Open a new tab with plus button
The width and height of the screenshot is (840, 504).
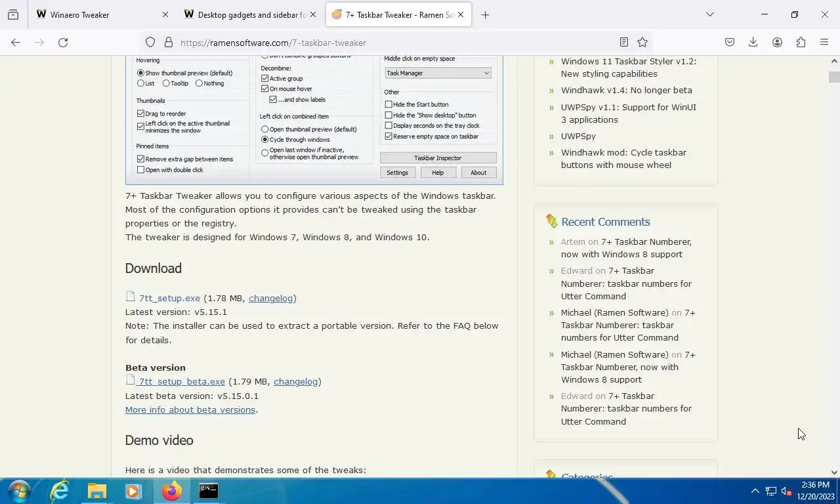tap(485, 14)
